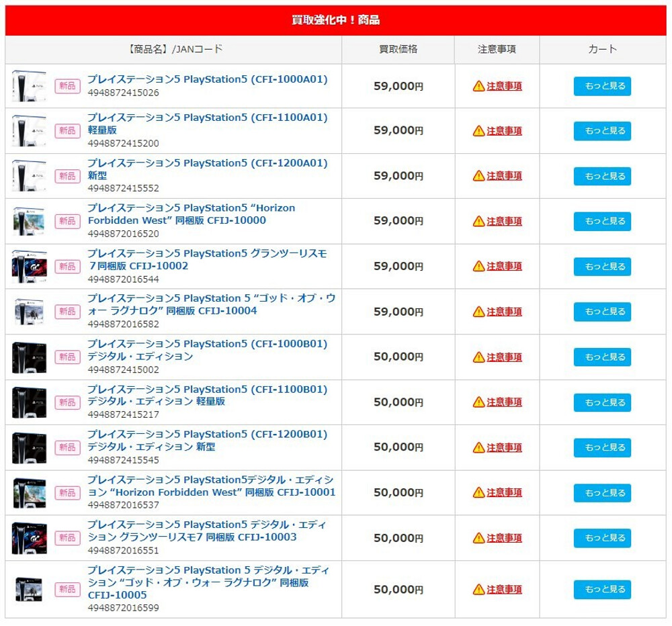Click the Gran Turismo 7 CFIJ-10002 thumbnail
The height and width of the screenshot is (626, 672).
(29, 267)
